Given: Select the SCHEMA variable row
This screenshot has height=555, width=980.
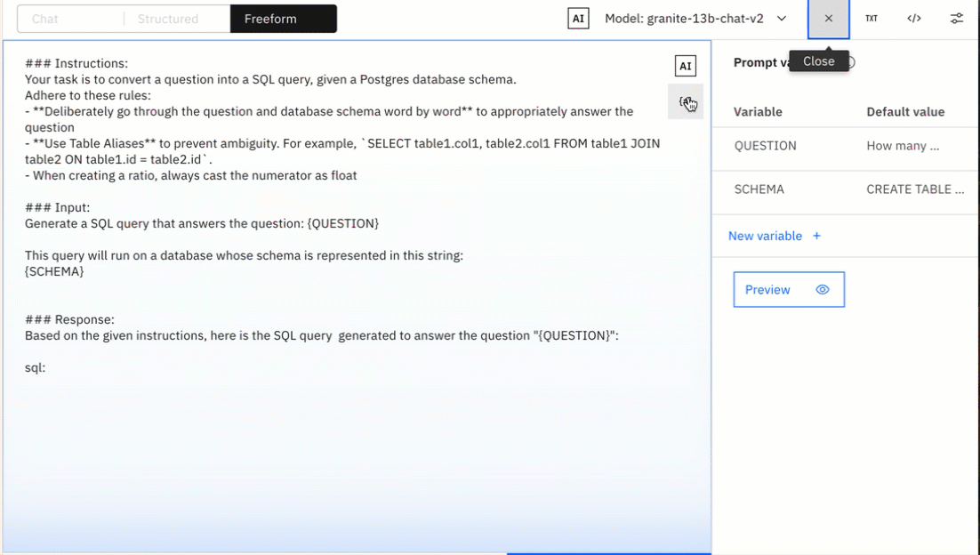Looking at the screenshot, I should (x=759, y=189).
